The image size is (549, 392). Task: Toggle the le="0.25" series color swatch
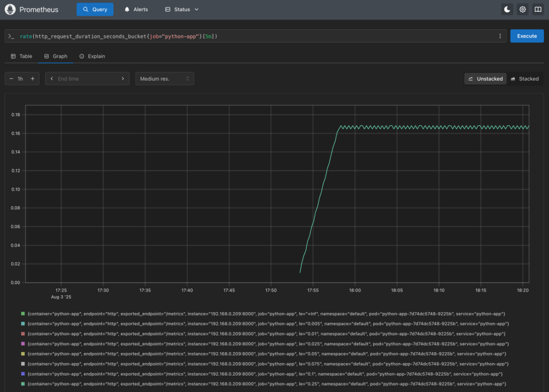[23, 384]
